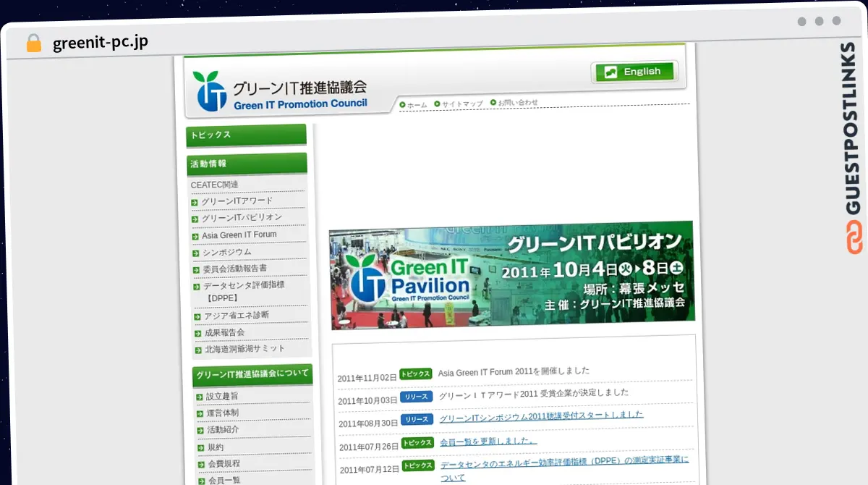Screen dimensions: 868x485
Task: Open the お問い合わせ contact link
Action: (518, 103)
